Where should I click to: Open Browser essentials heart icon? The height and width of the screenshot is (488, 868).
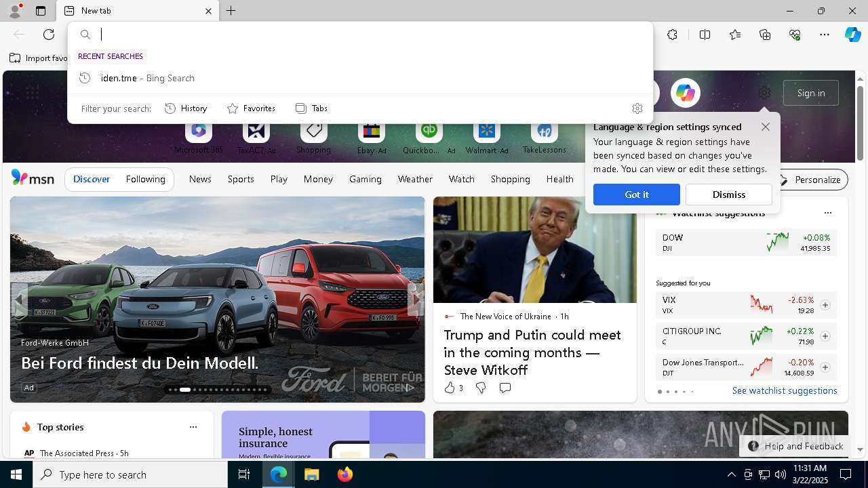(x=795, y=35)
